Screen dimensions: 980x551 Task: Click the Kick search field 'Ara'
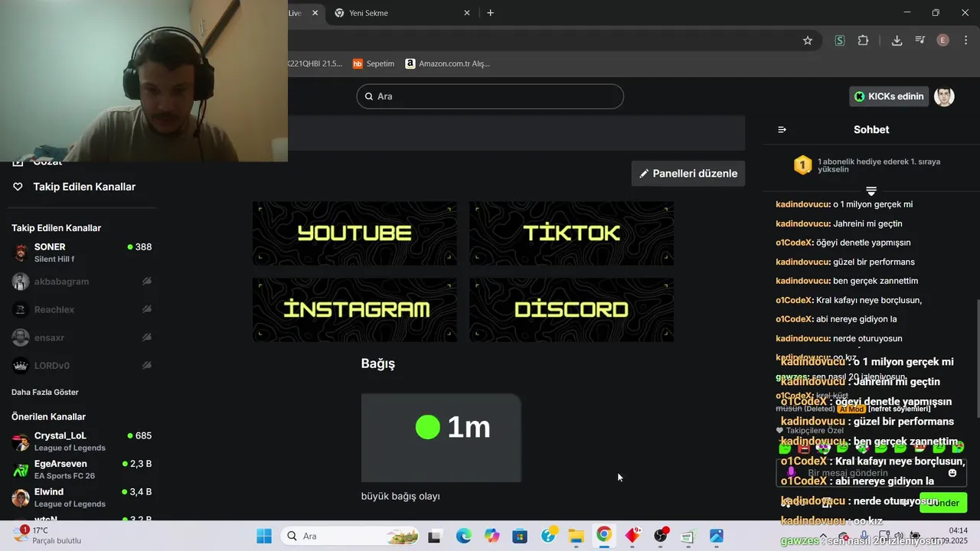[490, 96]
